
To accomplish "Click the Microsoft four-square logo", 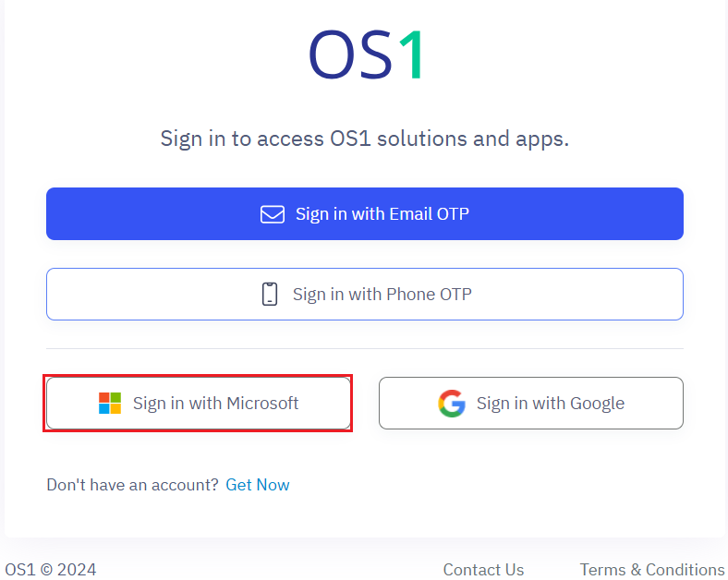I will (x=110, y=403).
